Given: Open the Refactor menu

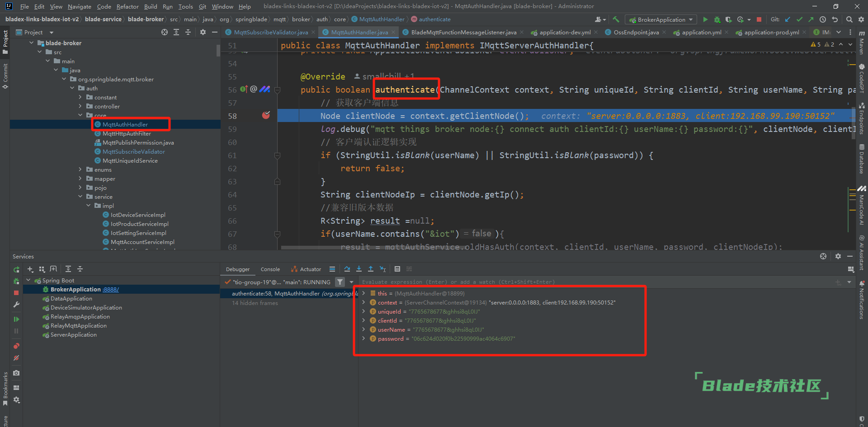Looking at the screenshot, I should 127,6.
